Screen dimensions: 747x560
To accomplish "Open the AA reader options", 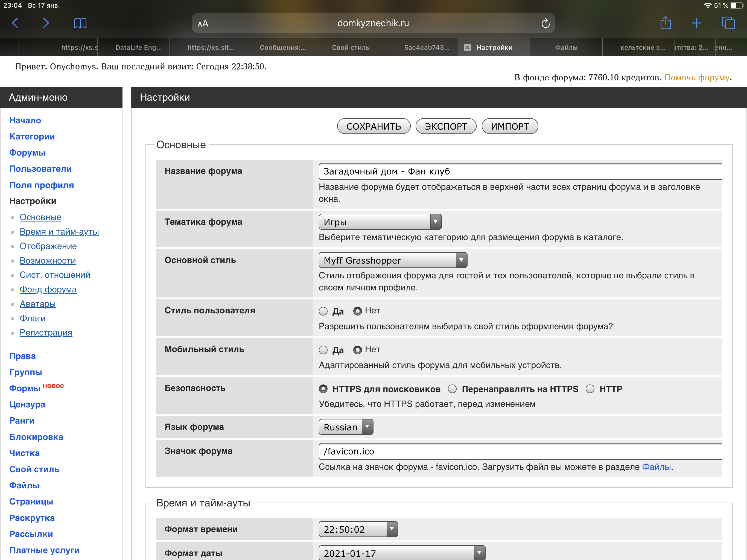I will pyautogui.click(x=203, y=23).
